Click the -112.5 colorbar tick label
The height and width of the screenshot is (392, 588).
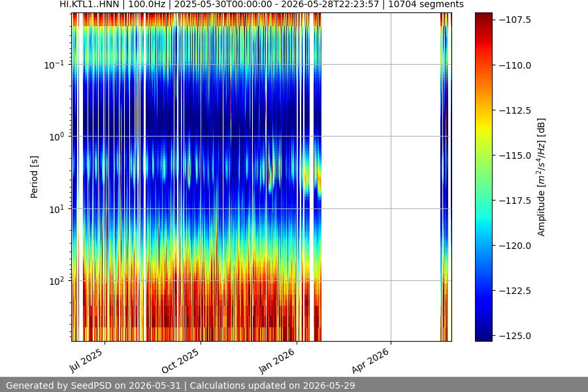pyautogui.click(x=515, y=110)
